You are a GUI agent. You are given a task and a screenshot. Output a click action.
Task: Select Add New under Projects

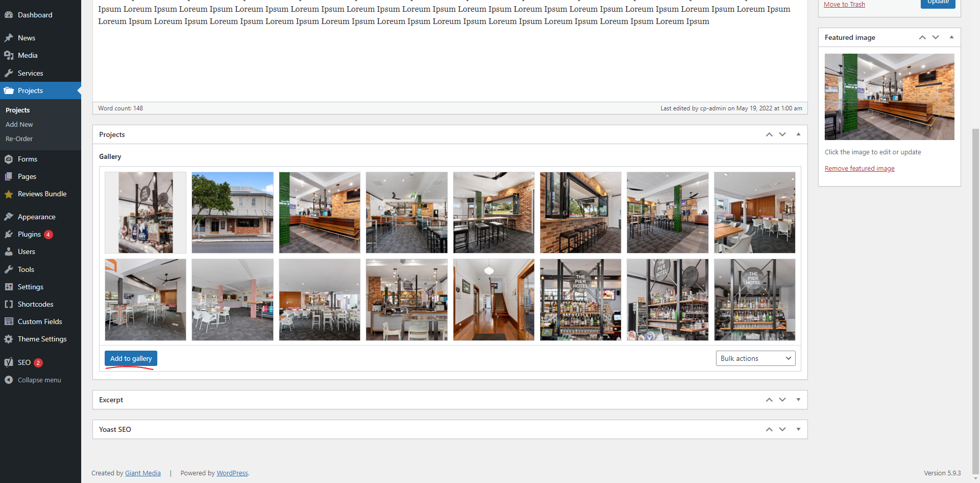tap(19, 124)
